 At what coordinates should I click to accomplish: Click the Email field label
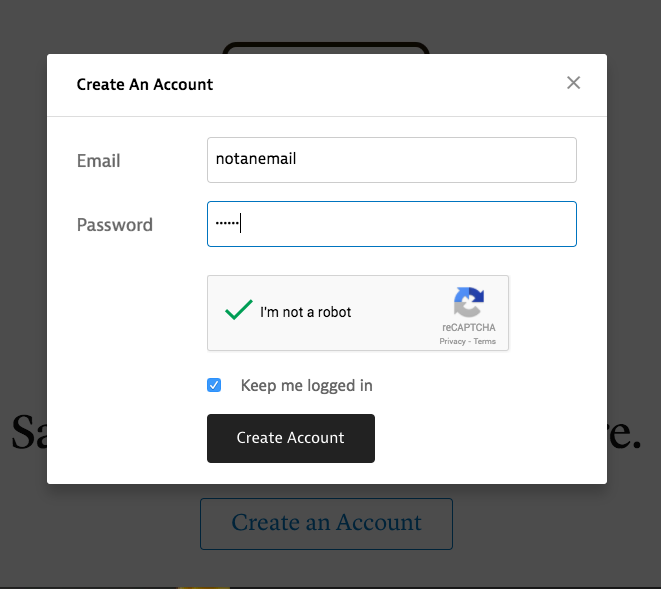[x=99, y=161]
